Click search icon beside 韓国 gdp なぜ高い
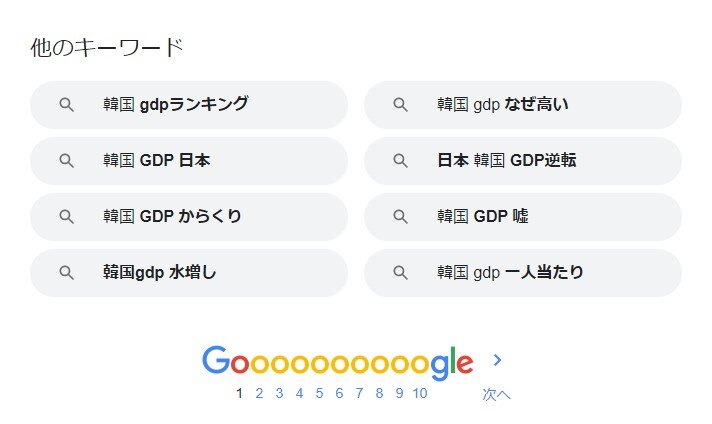712x424 pixels. point(400,105)
